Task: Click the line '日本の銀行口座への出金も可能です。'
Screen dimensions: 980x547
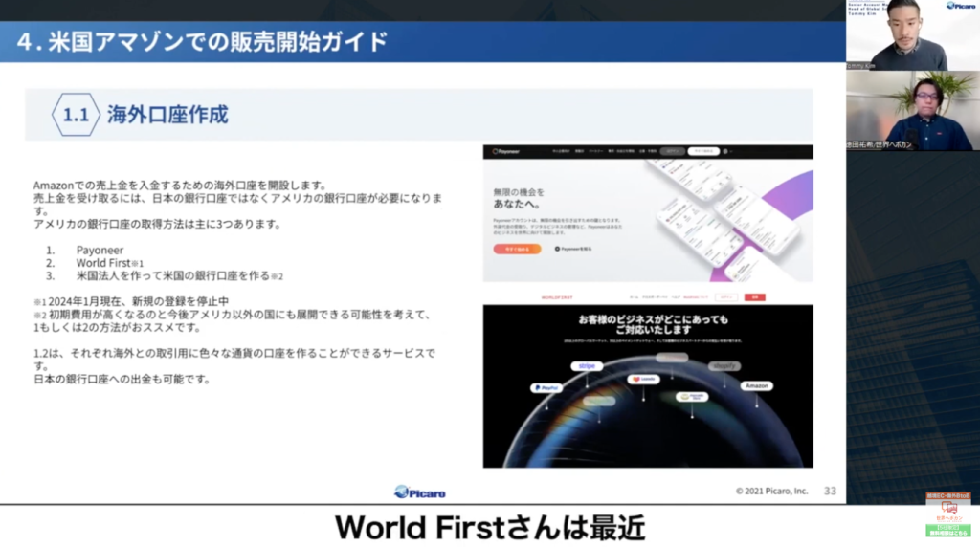Action: pyautogui.click(x=122, y=379)
